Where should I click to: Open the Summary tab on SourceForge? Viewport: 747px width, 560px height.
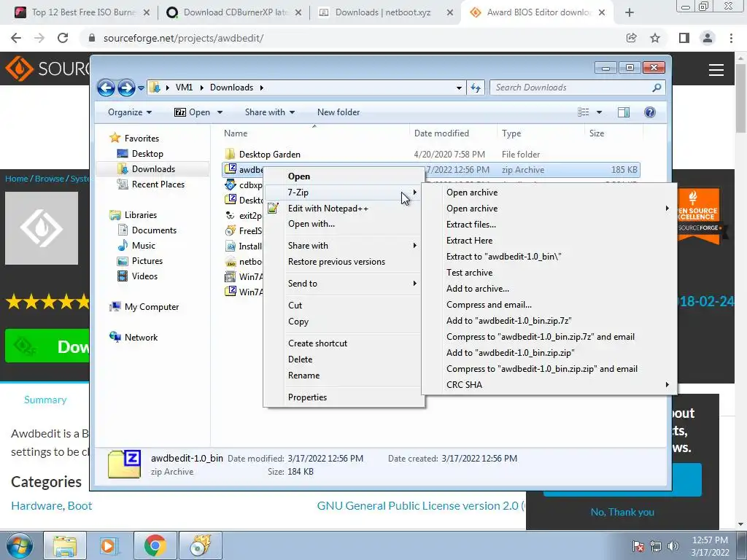click(45, 400)
